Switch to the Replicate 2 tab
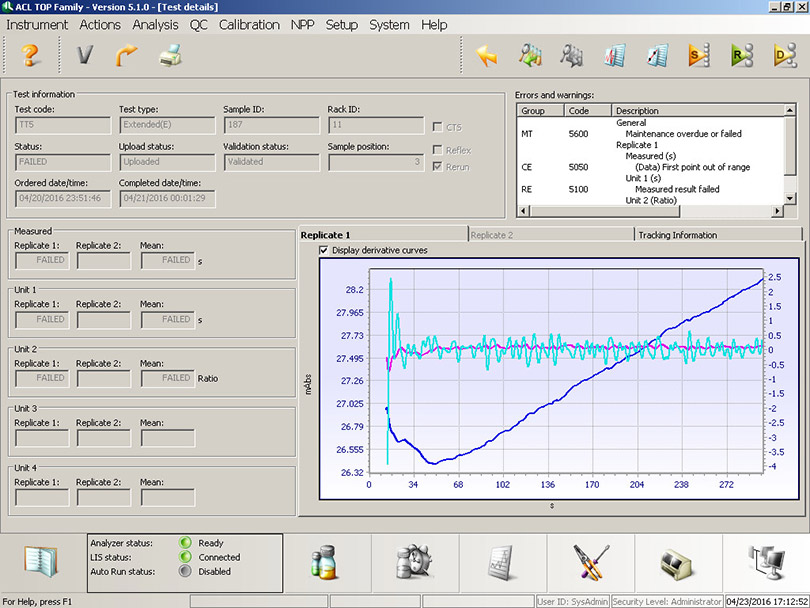The image size is (810, 608). [551, 235]
